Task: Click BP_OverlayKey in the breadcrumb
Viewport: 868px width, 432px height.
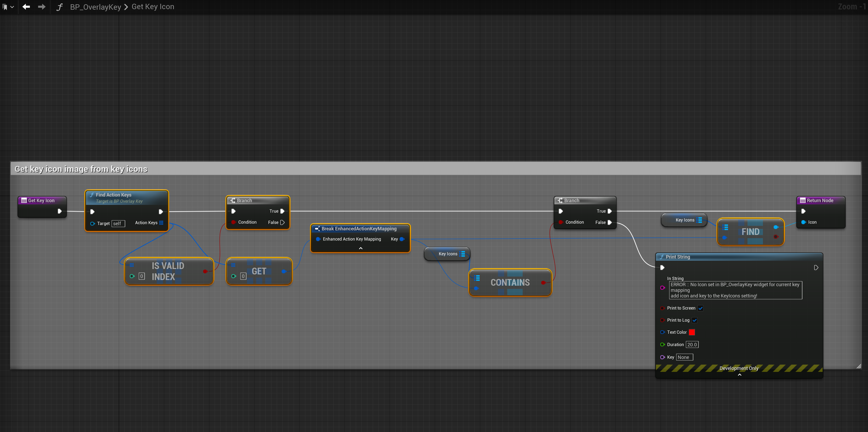Action: (x=95, y=7)
